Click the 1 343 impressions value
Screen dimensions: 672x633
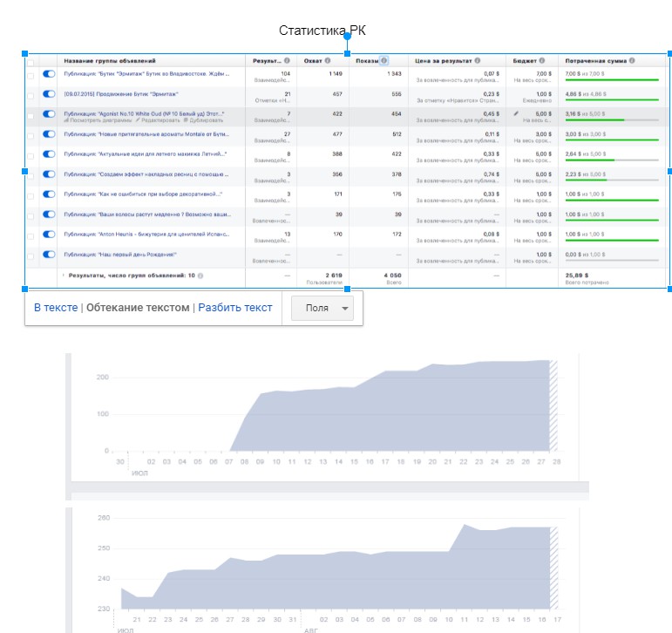[x=394, y=74]
